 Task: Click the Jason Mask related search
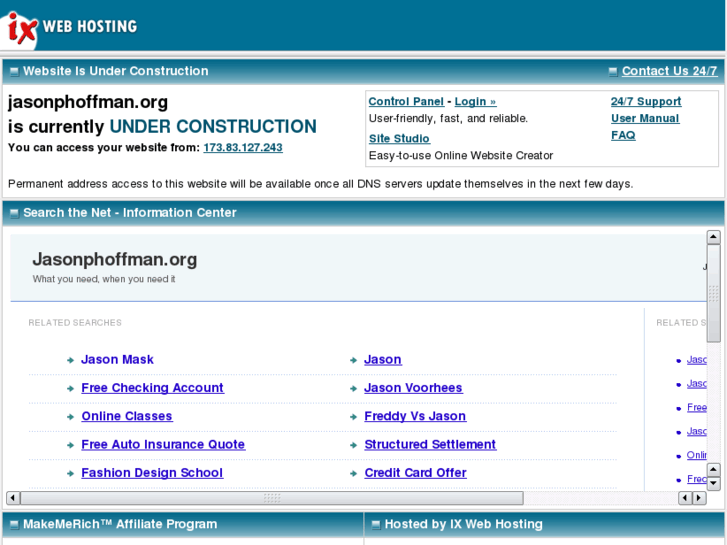coord(117,359)
